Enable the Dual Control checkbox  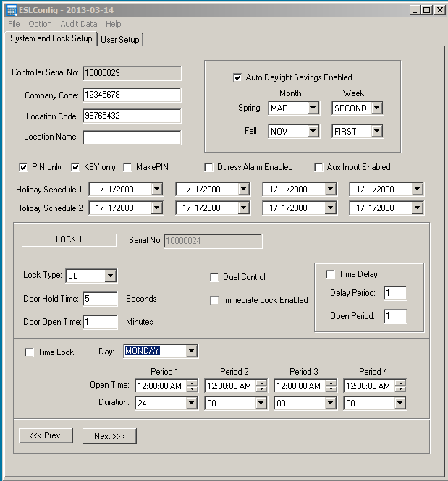click(x=214, y=277)
